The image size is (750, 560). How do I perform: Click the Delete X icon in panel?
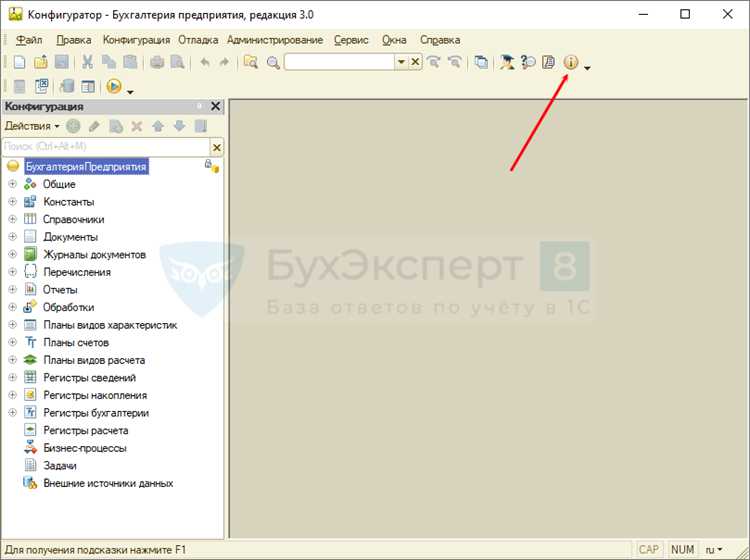[137, 126]
